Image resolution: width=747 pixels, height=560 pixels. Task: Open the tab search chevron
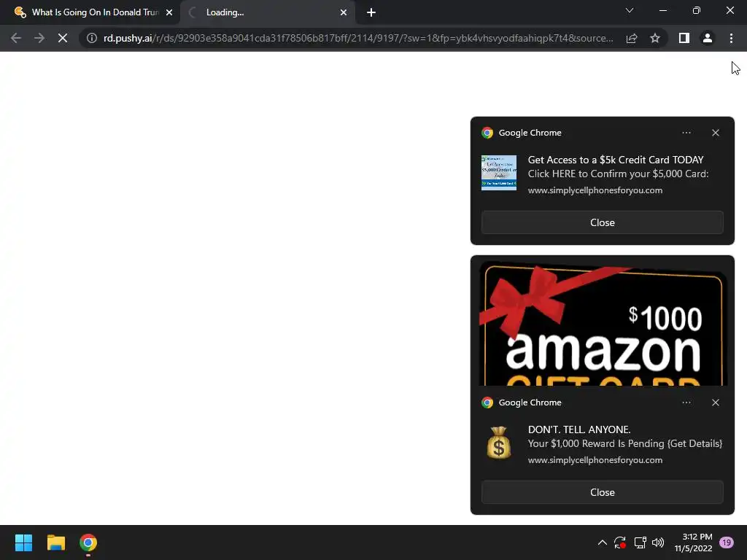coord(630,10)
